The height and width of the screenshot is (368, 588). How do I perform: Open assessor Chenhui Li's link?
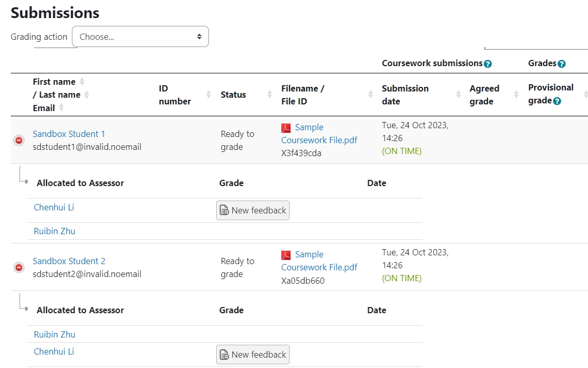click(x=54, y=207)
